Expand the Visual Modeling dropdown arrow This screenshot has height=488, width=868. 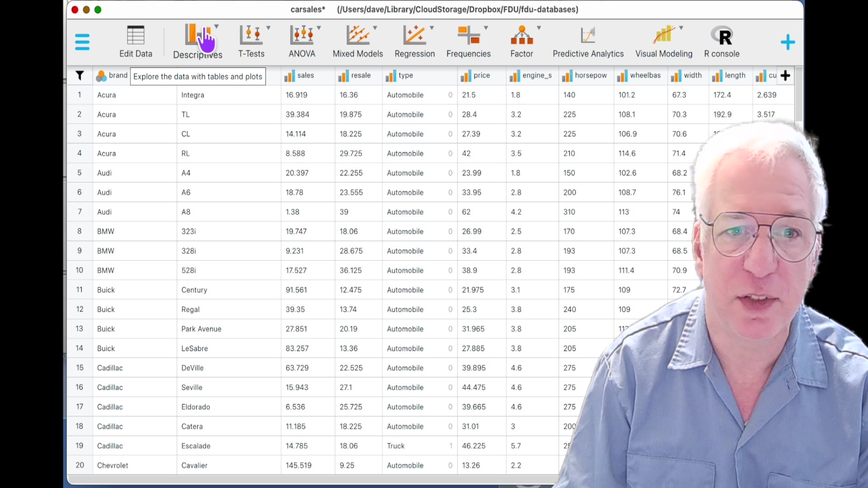(x=681, y=28)
